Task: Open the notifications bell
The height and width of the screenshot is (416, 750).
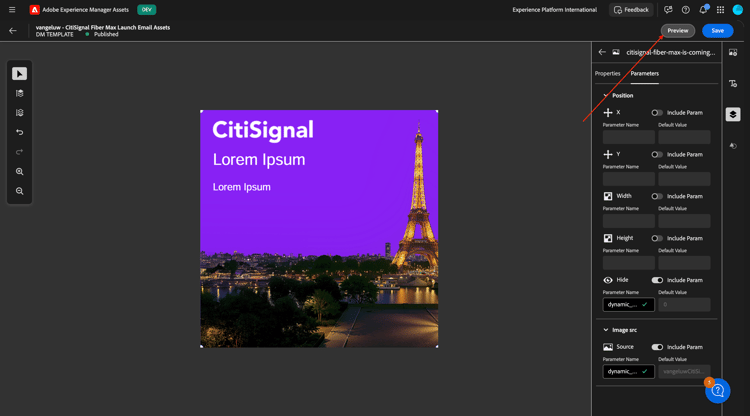Action: (x=703, y=10)
